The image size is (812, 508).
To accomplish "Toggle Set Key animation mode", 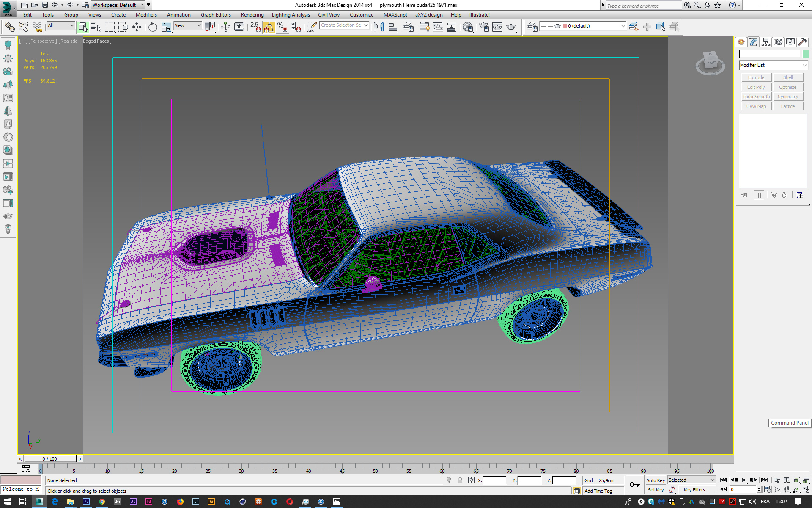I will point(656,490).
